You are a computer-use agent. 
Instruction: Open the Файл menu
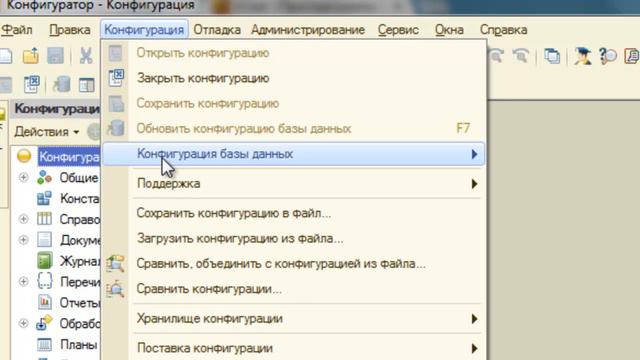(x=17, y=30)
